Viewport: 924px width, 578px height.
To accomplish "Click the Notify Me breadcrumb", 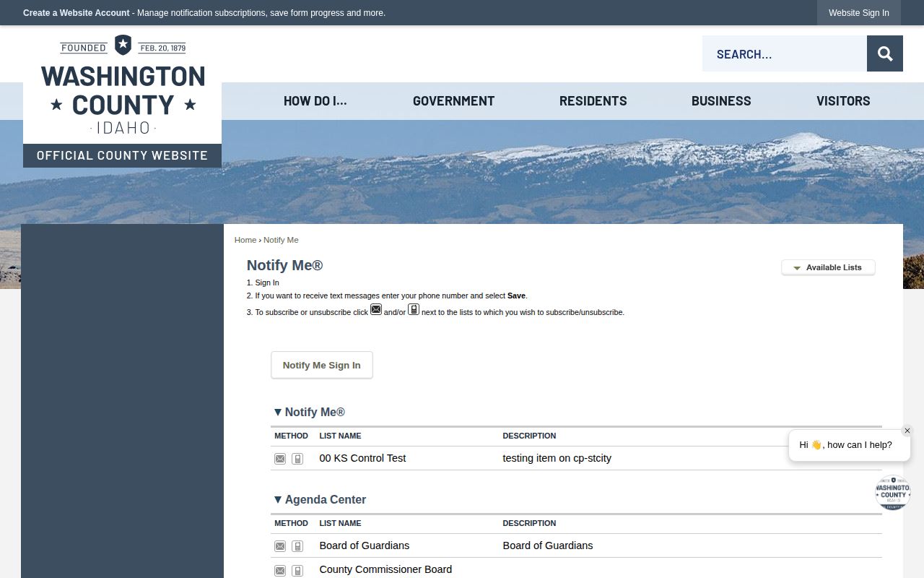I will pos(281,240).
